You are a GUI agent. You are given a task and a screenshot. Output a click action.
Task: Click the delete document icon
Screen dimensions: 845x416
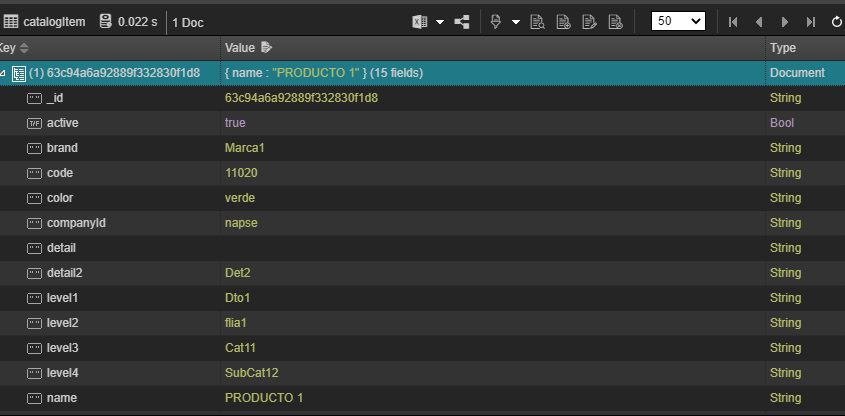tap(614, 21)
